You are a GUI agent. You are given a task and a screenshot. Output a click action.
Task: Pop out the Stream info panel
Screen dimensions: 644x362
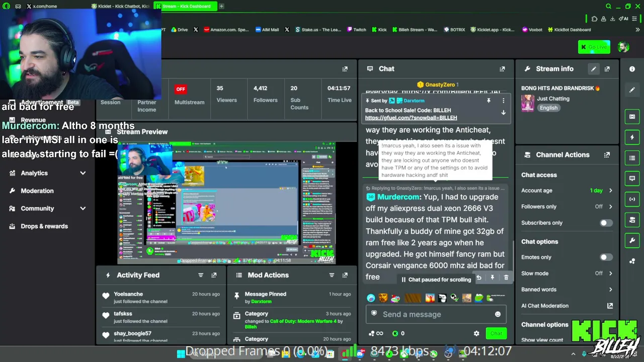coord(607,69)
